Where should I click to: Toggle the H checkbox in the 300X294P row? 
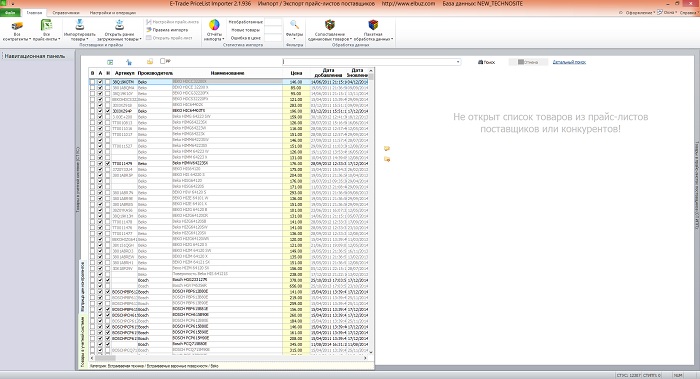click(108, 111)
